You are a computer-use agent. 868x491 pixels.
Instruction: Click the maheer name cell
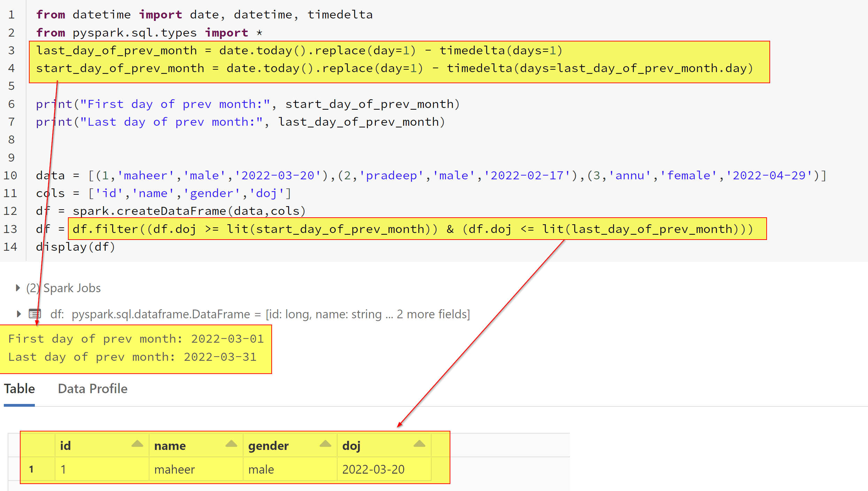coord(175,469)
